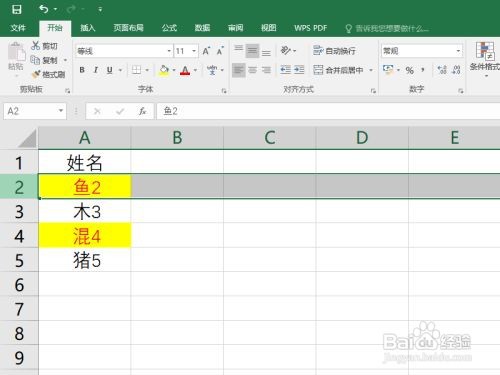This screenshot has width=500, height=375.
Task: Switch to the 开始 ribbon tab
Action: [x=55, y=28]
